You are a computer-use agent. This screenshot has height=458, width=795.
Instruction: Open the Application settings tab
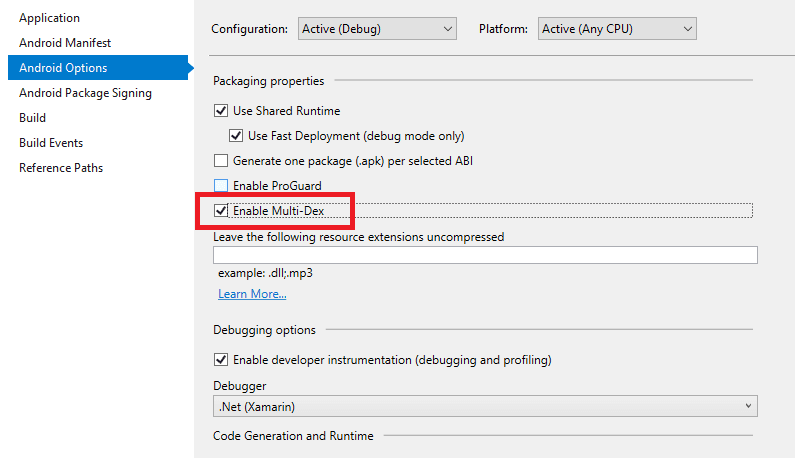[49, 18]
